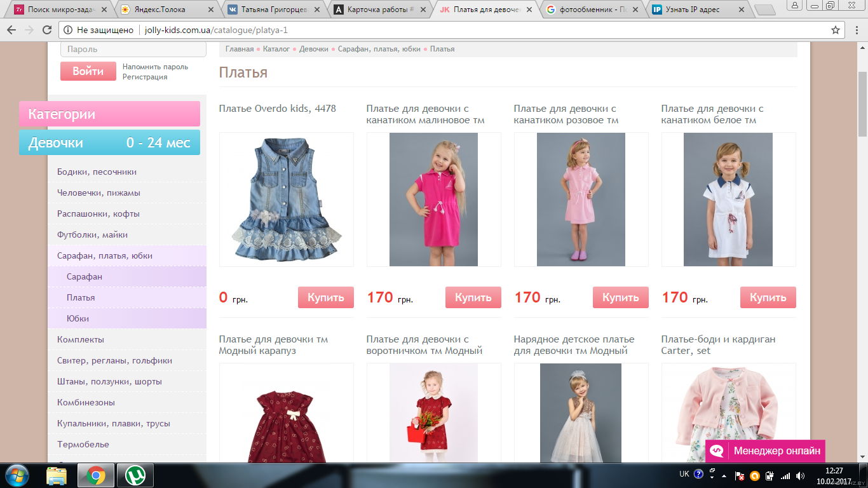This screenshot has height=488, width=868.
Task: Reload the page with refresh icon
Action: click(x=47, y=30)
